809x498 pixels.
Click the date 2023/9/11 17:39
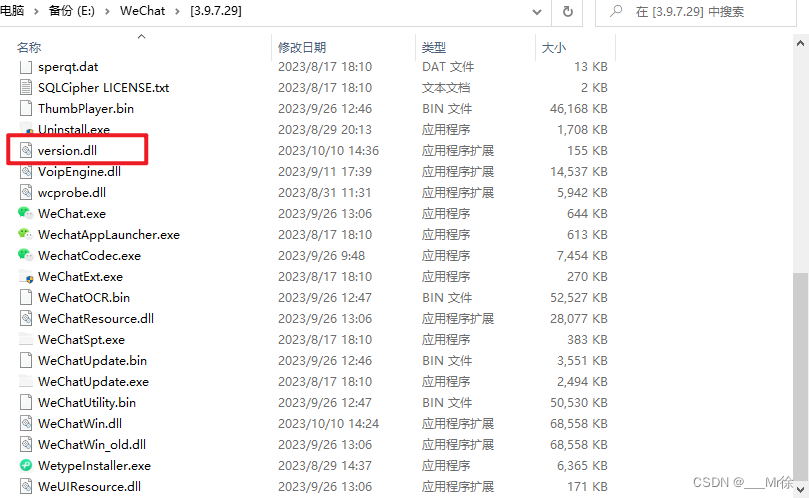(325, 171)
